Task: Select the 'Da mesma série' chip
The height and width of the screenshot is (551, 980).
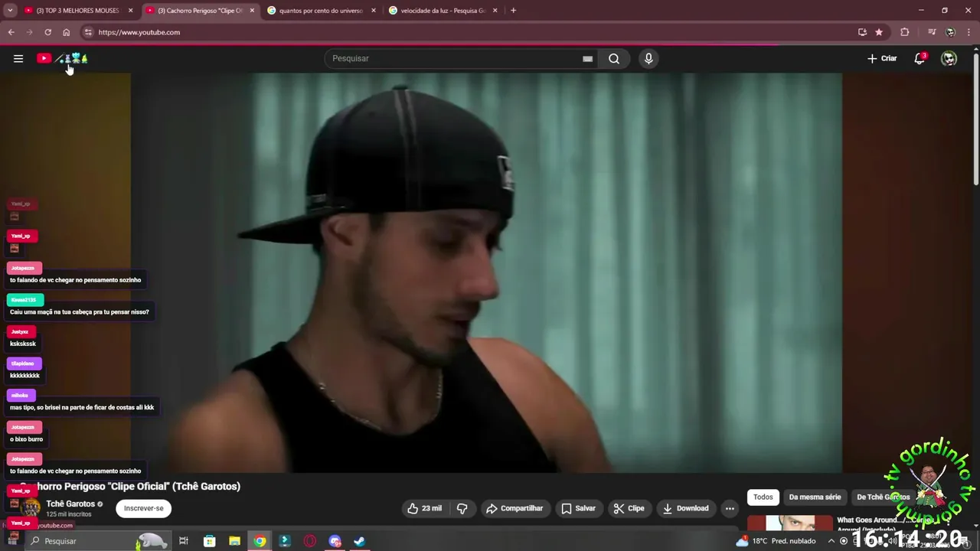Action: pos(815,497)
